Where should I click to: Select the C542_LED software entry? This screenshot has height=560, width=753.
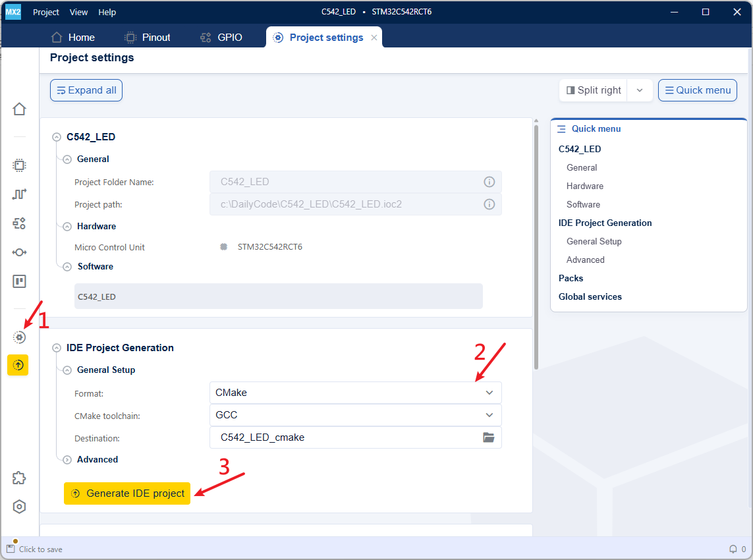pyautogui.click(x=279, y=296)
